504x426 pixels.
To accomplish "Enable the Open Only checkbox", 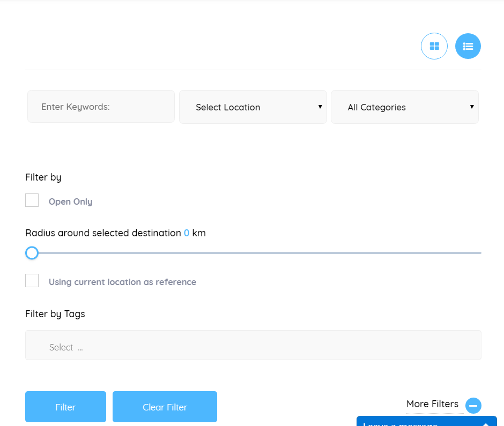I will point(32,200).
